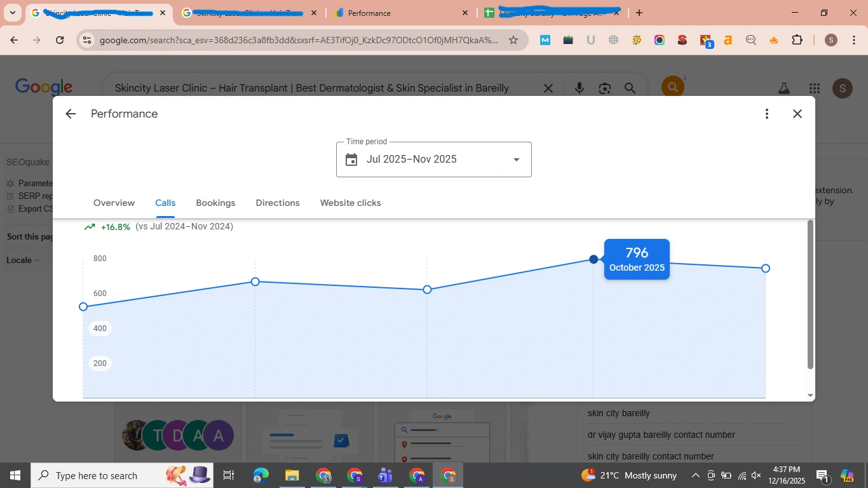Open the Website clicks tab
Screen dimensions: 868x488
coord(350,203)
